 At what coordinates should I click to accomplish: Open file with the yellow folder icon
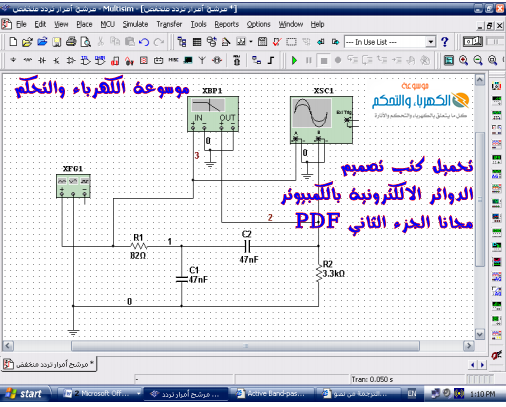pyautogui.click(x=27, y=42)
